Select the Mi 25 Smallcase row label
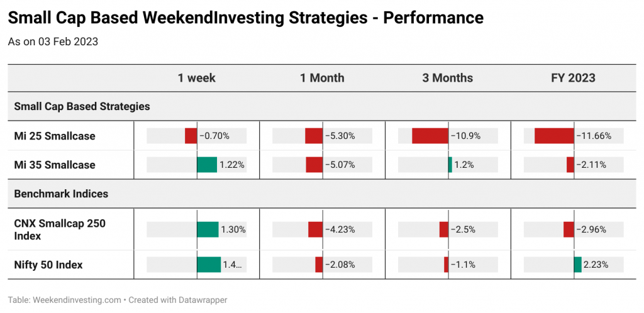The width and height of the screenshot is (644, 313). tap(55, 136)
